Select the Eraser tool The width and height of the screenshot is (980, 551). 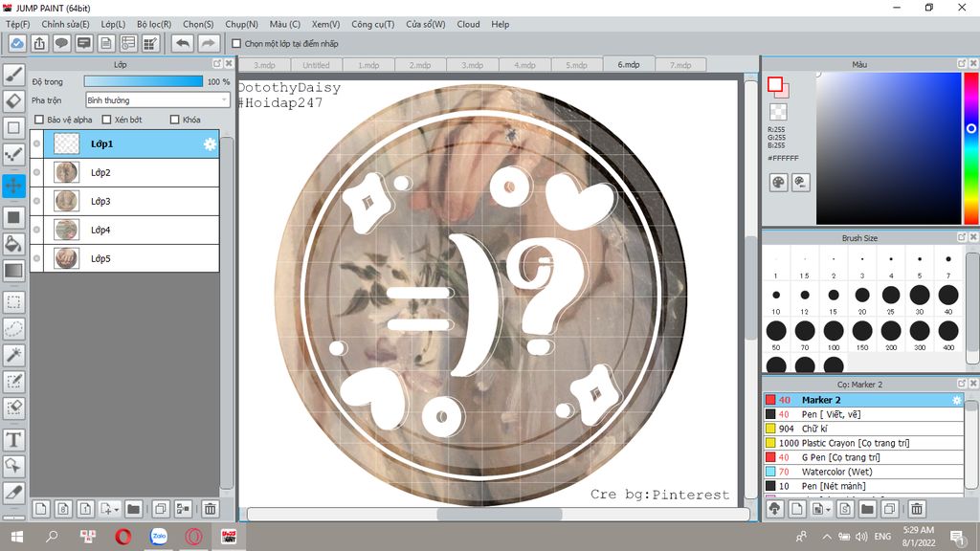(13, 101)
